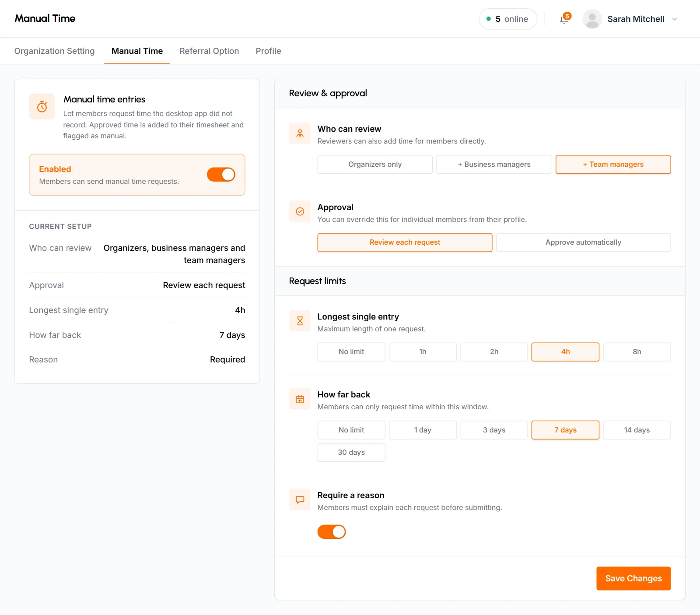Choose Approve automatically option
The image size is (700, 615).
coord(583,242)
